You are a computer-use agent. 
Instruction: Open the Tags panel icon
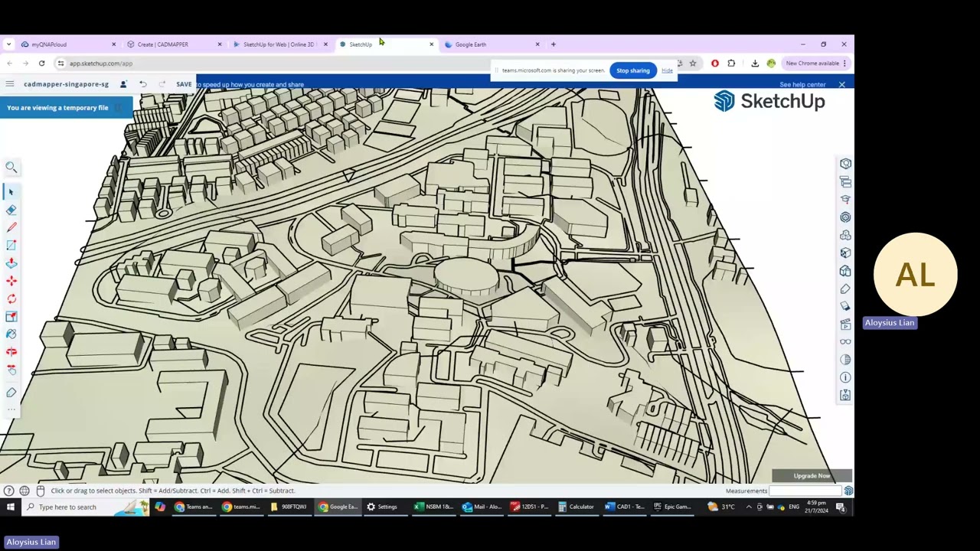[845, 289]
